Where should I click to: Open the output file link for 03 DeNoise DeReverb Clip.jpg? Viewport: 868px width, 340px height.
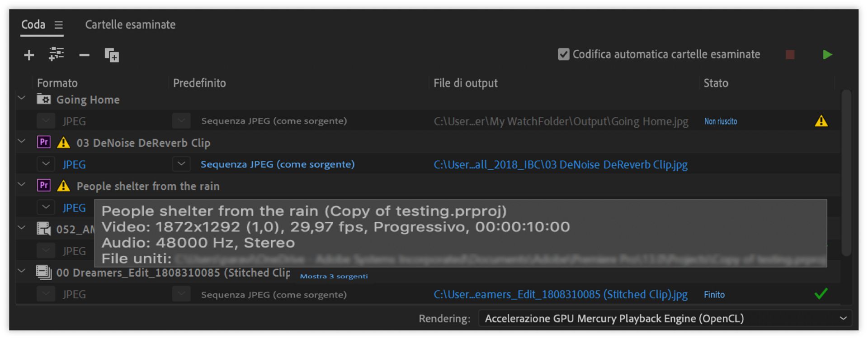[x=561, y=164]
